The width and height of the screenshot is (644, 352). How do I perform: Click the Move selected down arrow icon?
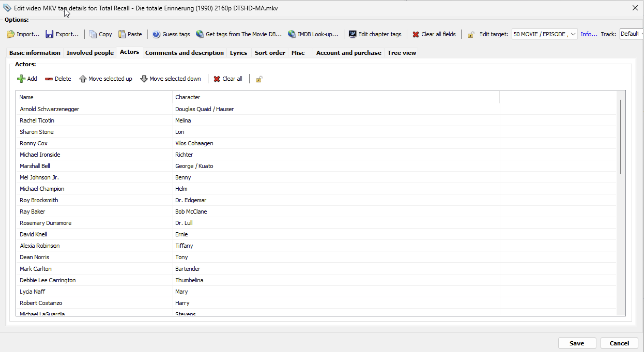(144, 79)
